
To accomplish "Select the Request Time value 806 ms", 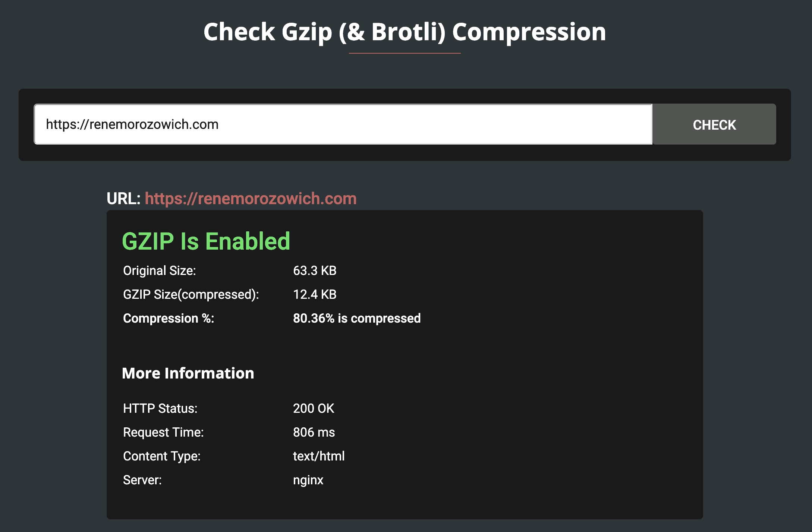I will (x=314, y=432).
